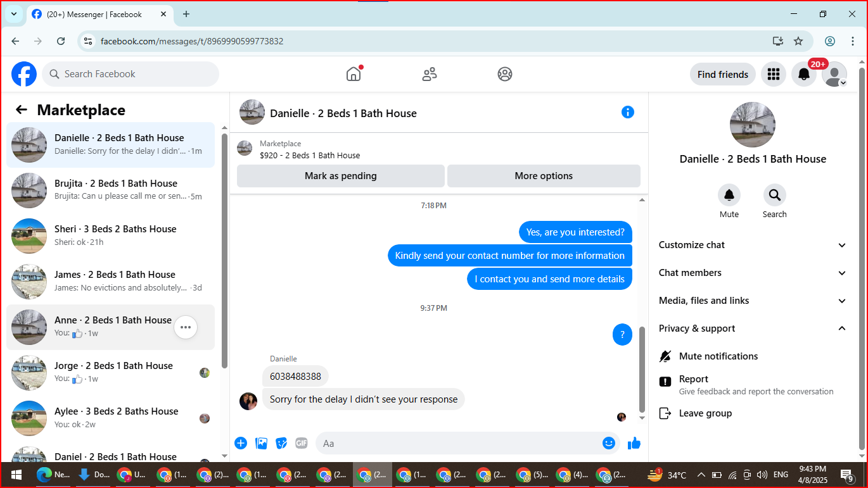Open conversation information blue info icon
The width and height of the screenshot is (868, 488).
628,112
